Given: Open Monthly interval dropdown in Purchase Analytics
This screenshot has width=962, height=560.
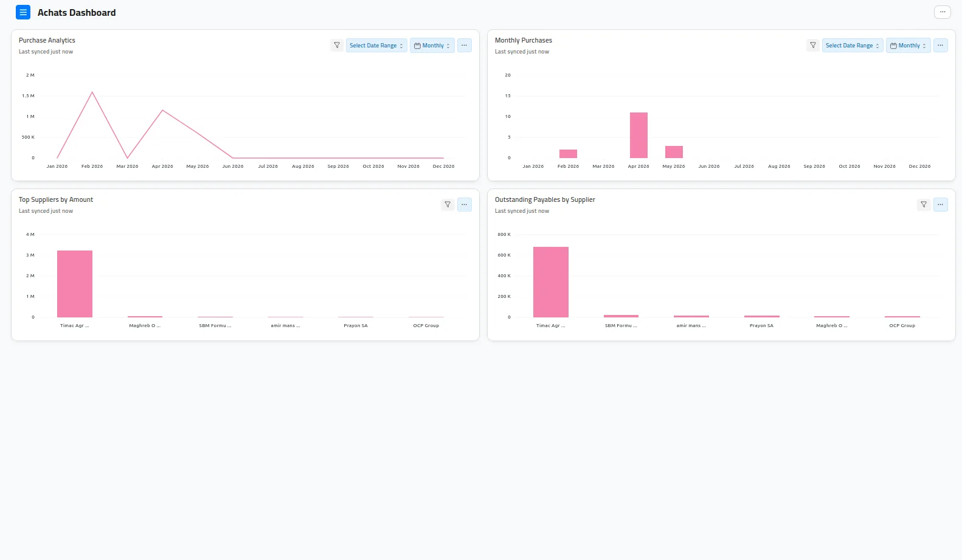Looking at the screenshot, I should (x=432, y=46).
